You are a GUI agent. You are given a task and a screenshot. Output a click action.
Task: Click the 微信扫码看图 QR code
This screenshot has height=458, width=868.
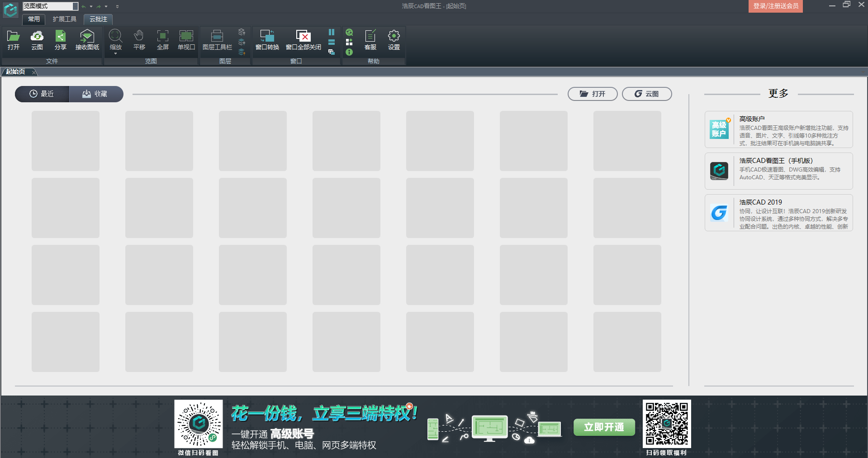[199, 424]
